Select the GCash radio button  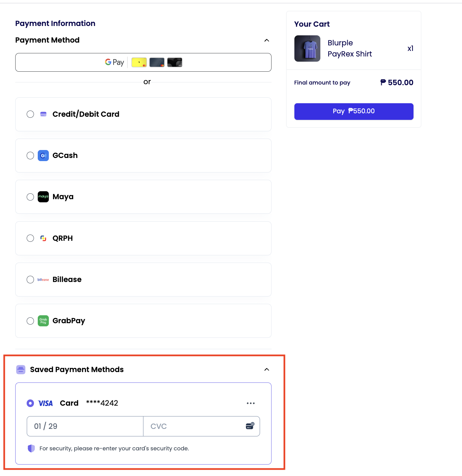[x=30, y=156]
